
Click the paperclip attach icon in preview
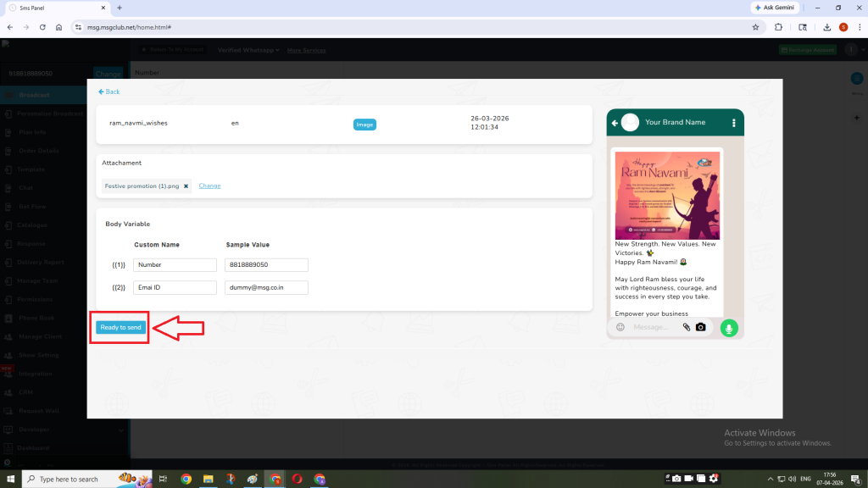[687, 327]
